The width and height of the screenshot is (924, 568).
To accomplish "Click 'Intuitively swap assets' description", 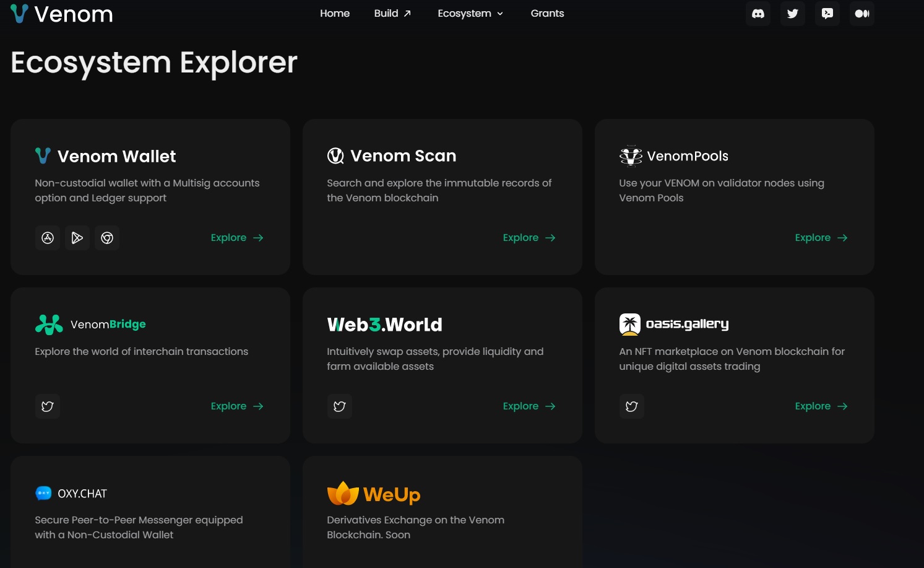I will click(435, 359).
